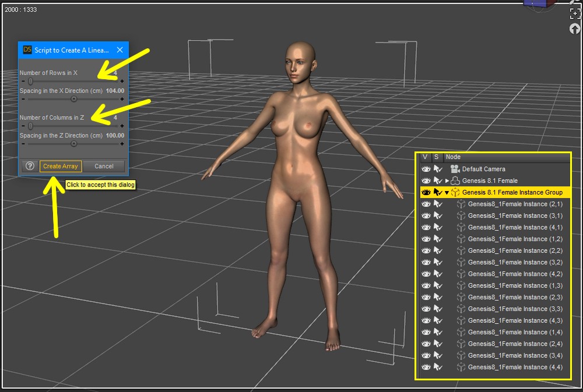Click the figure icon beside Genesis 8.1 Female

(x=455, y=181)
